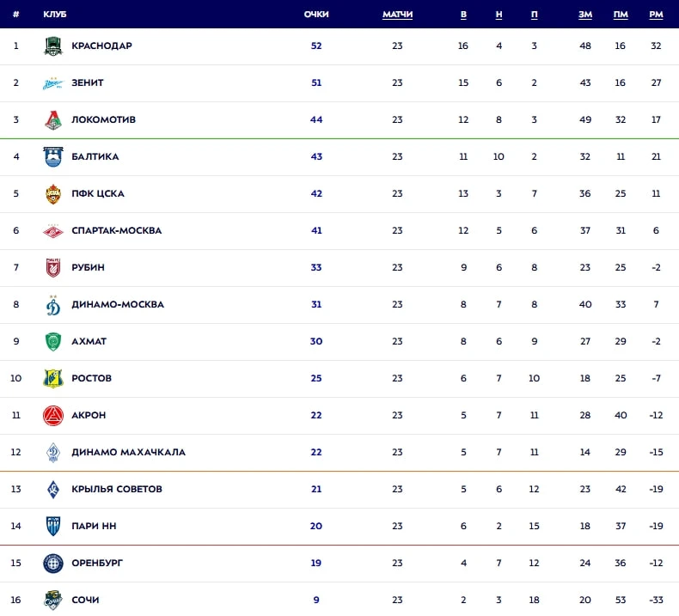Viewport: 679px width, 616px height.
Task: Click the Zenit club logo
Action: pos(53,83)
